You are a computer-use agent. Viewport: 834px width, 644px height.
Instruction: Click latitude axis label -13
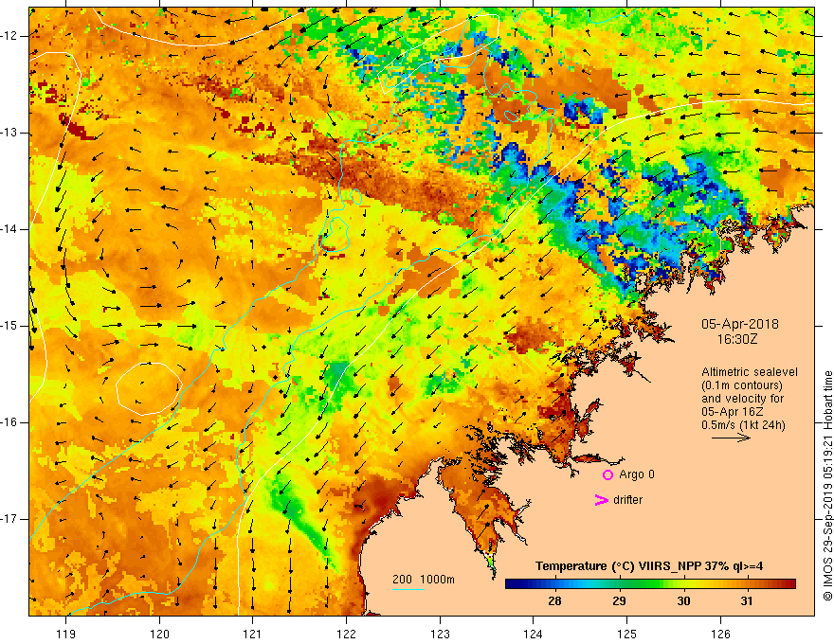point(10,133)
